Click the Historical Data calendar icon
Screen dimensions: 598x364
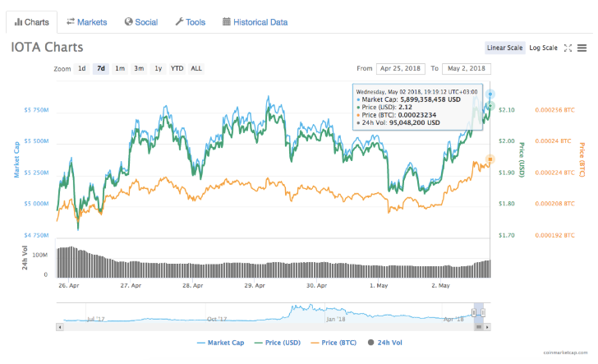[226, 21]
